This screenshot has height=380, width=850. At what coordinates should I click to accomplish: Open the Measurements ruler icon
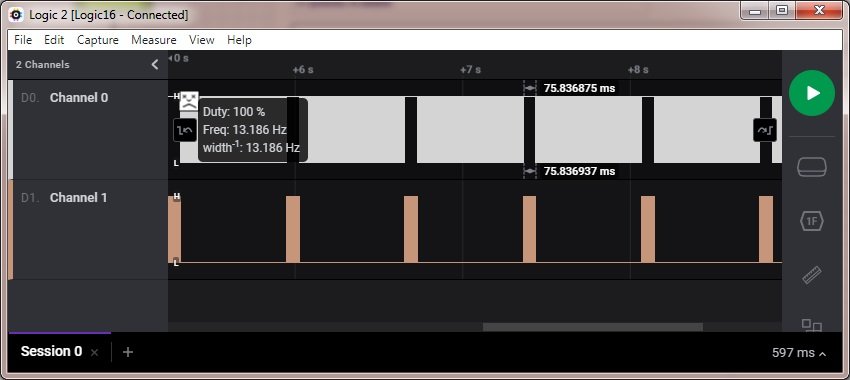[x=812, y=275]
